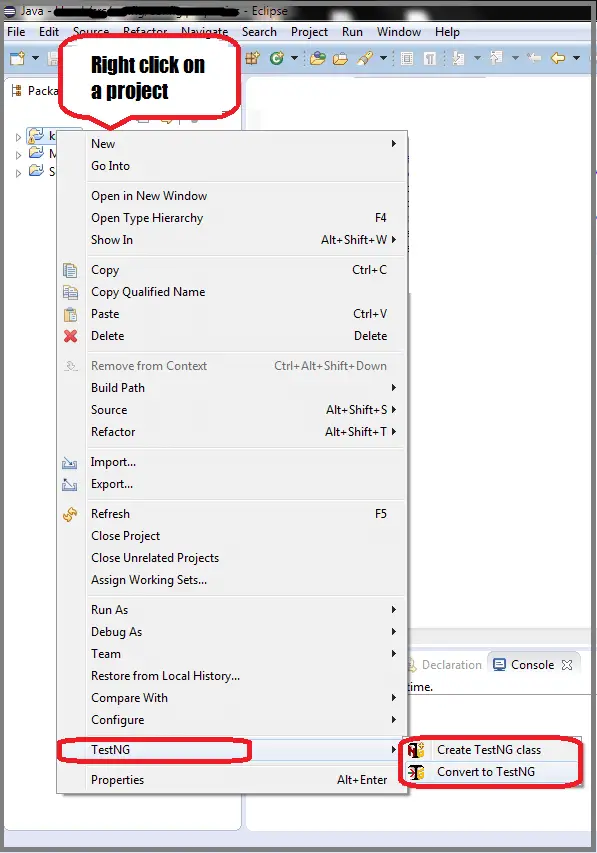Choose Open in New Window
The image size is (597, 853).
pyautogui.click(x=232, y=196)
